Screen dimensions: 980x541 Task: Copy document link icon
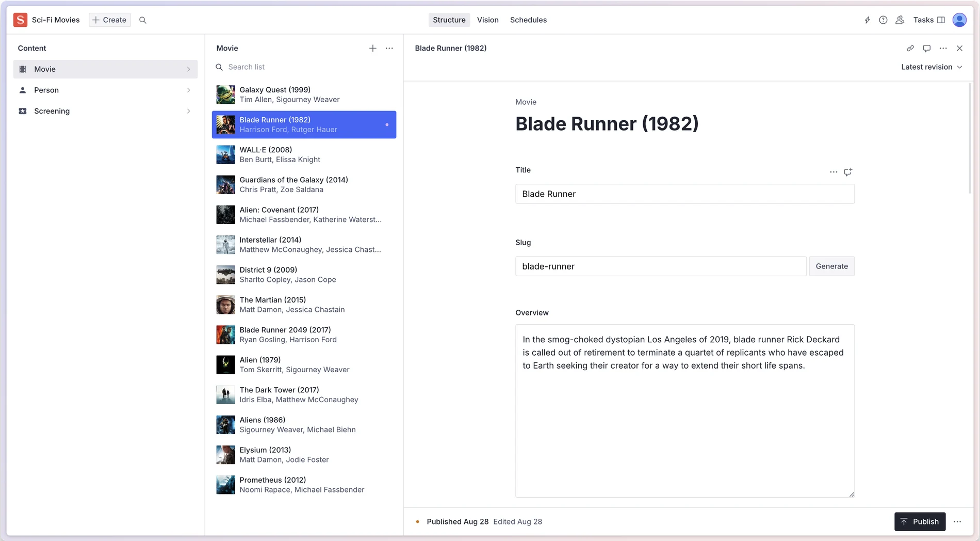910,48
